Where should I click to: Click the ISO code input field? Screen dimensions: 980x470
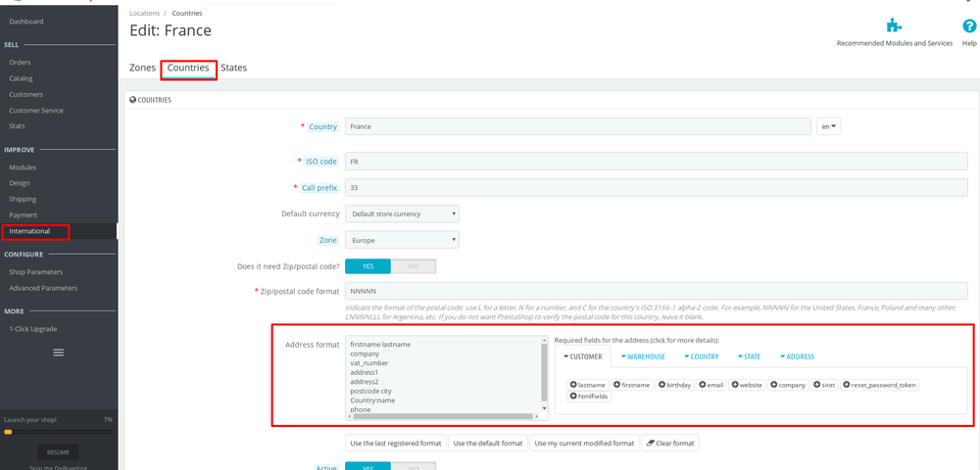pyautogui.click(x=657, y=161)
